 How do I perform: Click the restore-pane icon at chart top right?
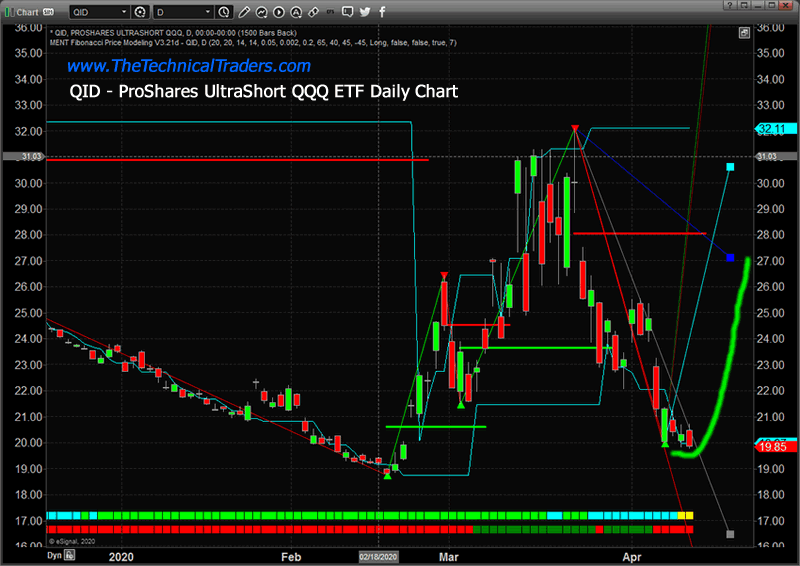744,33
